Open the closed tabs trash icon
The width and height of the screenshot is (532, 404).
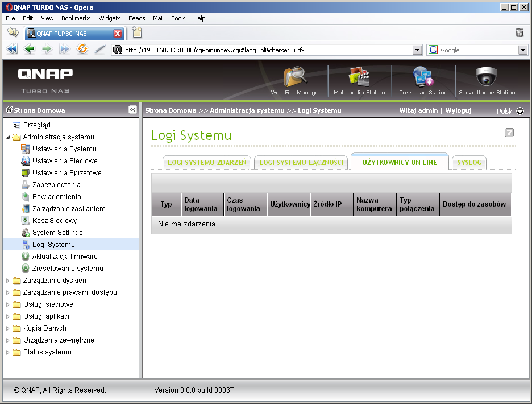tap(519, 32)
